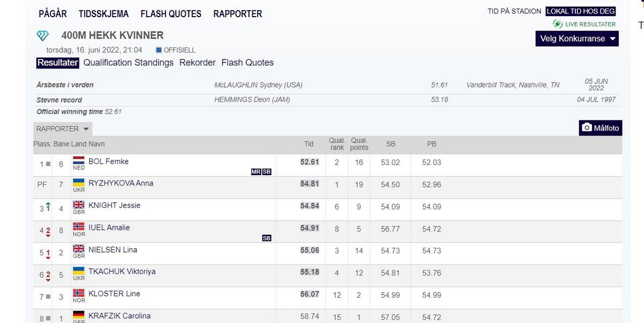
Task: Click the green up arrow beside Jessie Knight
Action: click(48, 206)
